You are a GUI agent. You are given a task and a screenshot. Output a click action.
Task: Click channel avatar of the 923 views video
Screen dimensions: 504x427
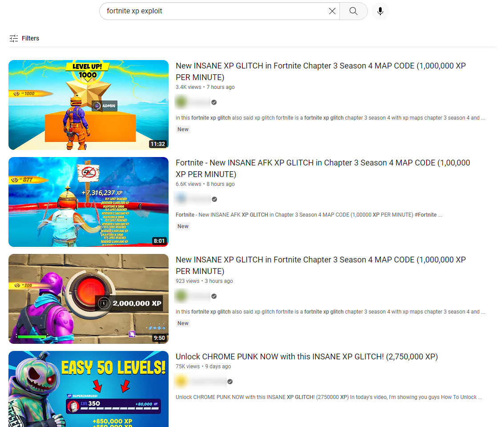pyautogui.click(x=181, y=296)
